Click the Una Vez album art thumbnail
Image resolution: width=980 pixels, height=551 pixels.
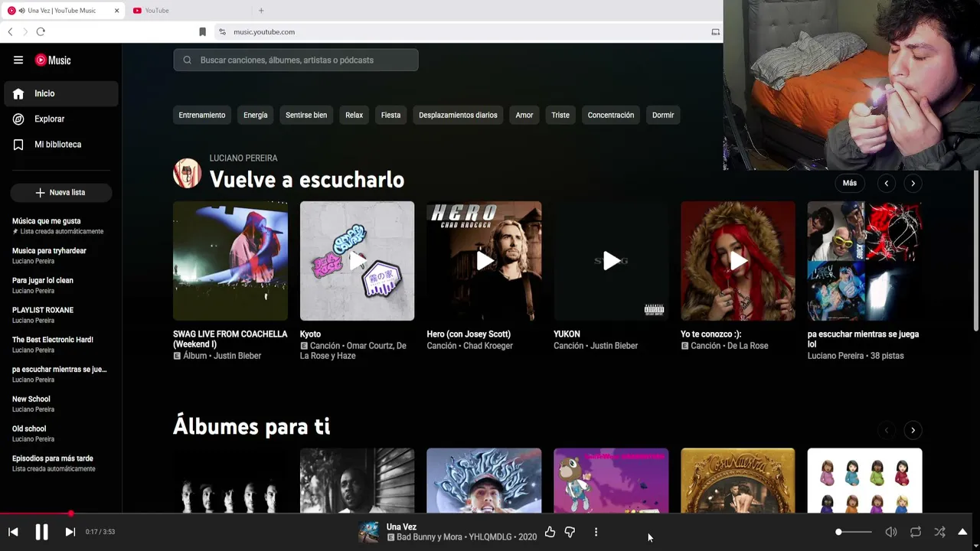click(x=368, y=532)
